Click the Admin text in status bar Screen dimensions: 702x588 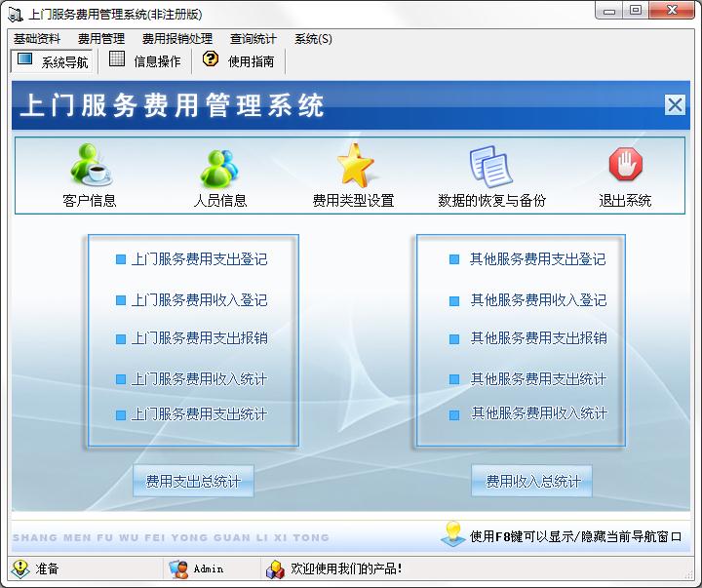point(209,569)
